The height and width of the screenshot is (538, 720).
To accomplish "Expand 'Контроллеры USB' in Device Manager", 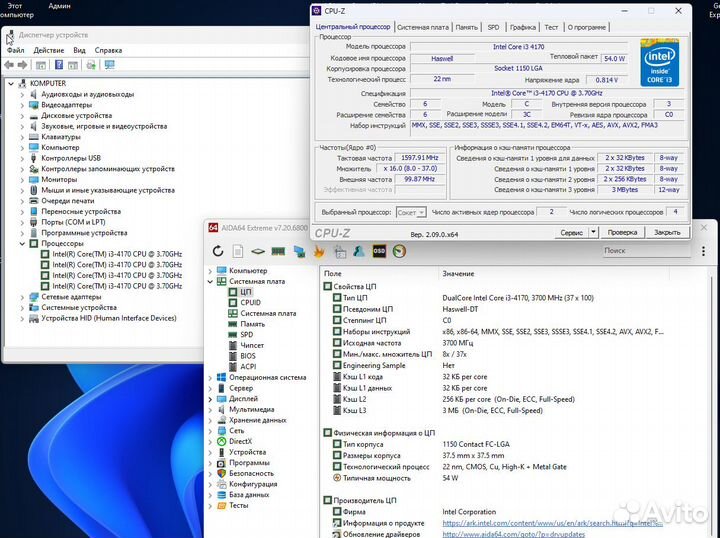I will 22,158.
